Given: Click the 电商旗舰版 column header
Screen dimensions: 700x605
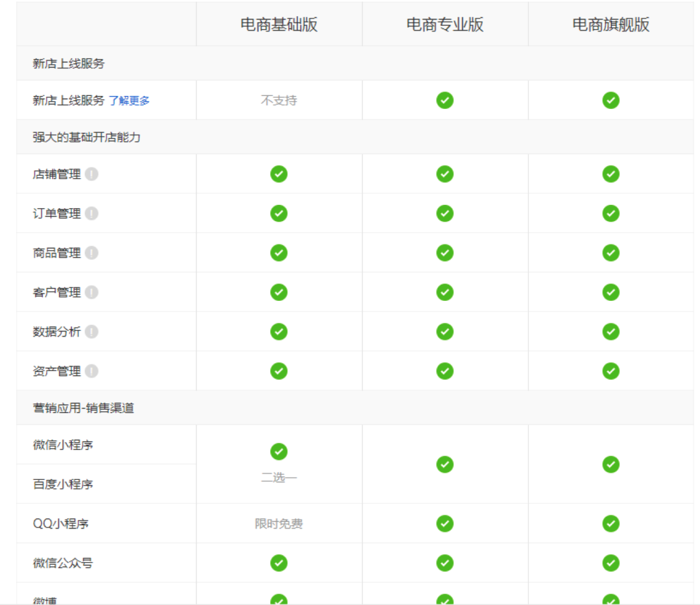Looking at the screenshot, I should pos(611,25).
